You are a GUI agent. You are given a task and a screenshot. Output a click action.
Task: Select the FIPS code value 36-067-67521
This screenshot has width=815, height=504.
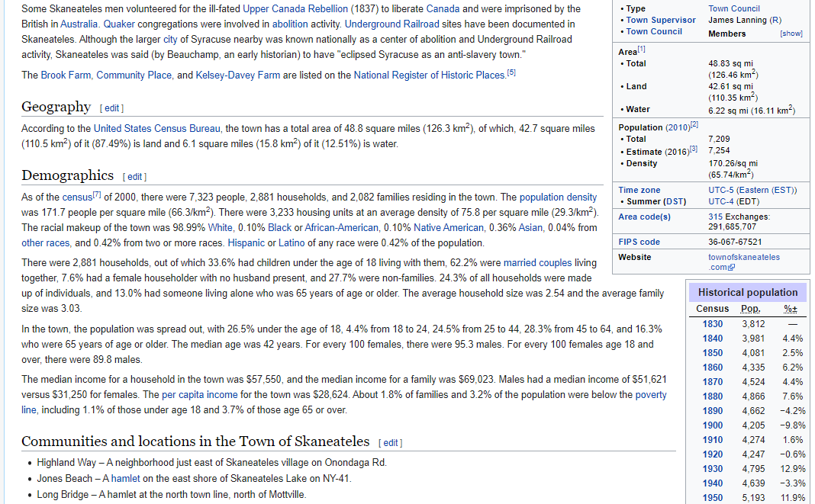735,242
